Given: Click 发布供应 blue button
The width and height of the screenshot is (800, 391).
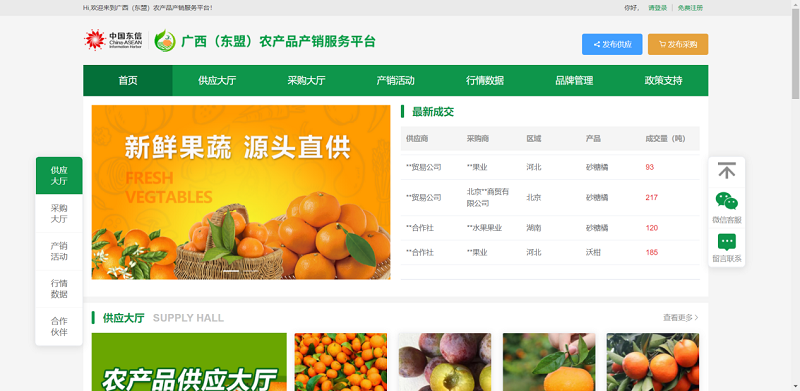Looking at the screenshot, I should [x=612, y=44].
